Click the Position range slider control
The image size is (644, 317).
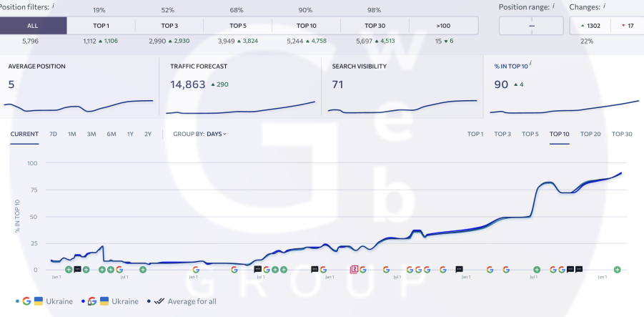click(x=531, y=26)
